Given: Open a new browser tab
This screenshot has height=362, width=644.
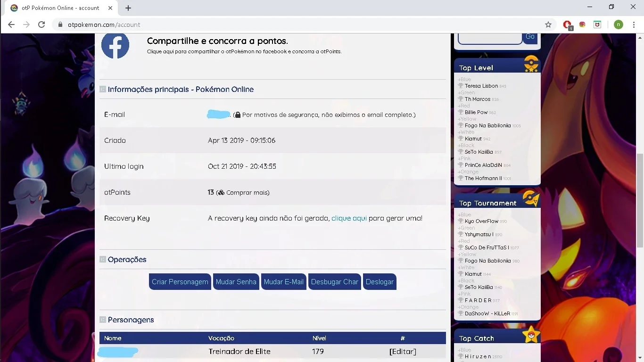Looking at the screenshot, I should click(x=128, y=8).
